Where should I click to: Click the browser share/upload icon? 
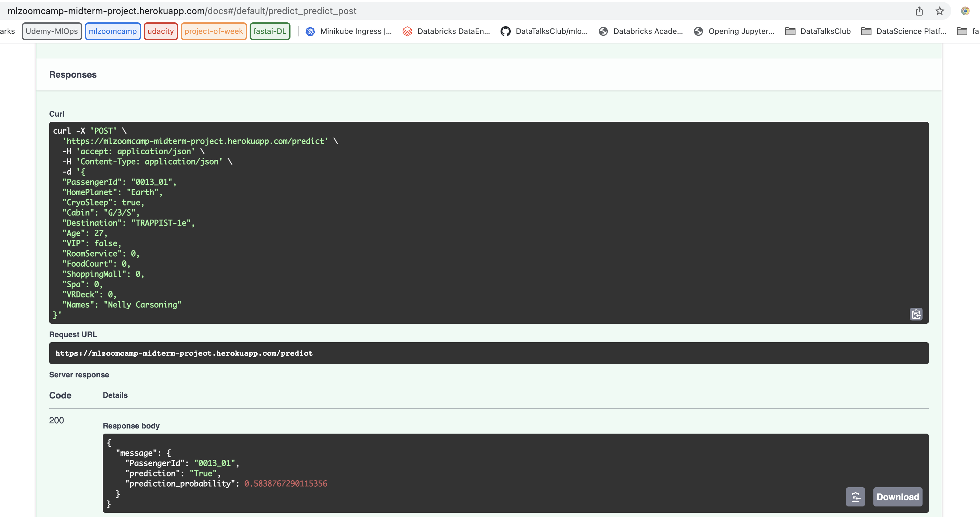click(x=919, y=10)
